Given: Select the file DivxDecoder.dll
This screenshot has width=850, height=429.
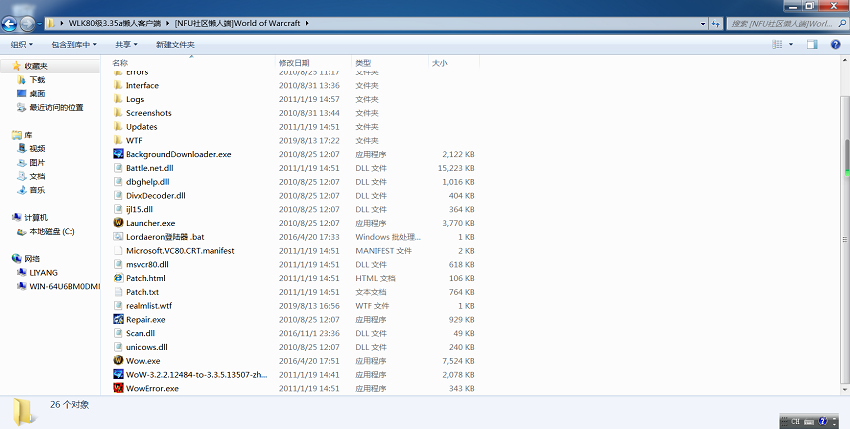Looking at the screenshot, I should click(156, 195).
